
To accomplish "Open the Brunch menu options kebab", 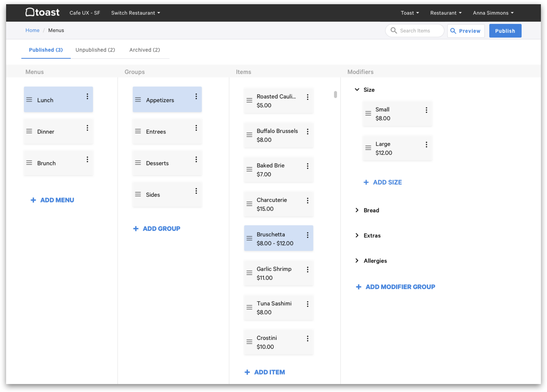I will click(87, 159).
